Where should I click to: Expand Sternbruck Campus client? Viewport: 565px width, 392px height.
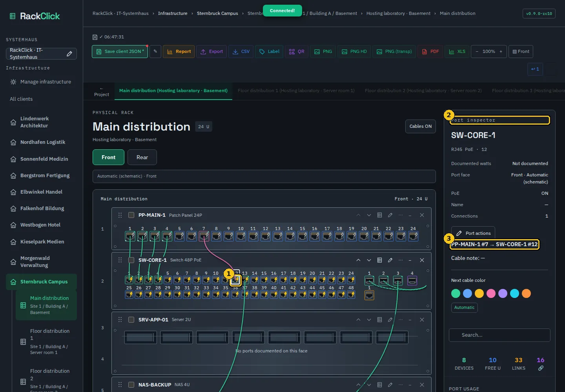(x=41, y=282)
